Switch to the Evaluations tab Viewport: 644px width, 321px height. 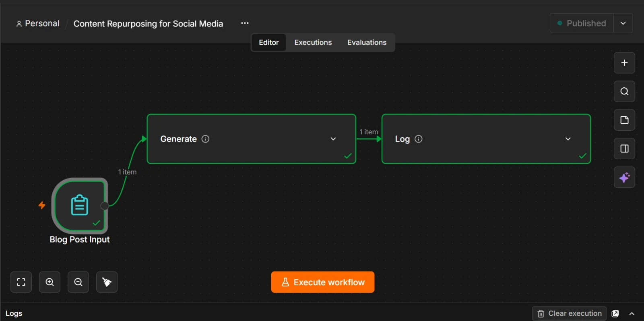(367, 42)
